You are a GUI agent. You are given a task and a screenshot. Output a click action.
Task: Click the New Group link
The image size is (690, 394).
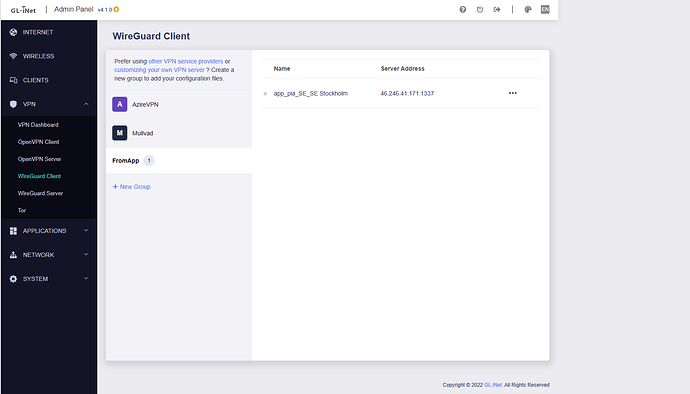click(135, 187)
